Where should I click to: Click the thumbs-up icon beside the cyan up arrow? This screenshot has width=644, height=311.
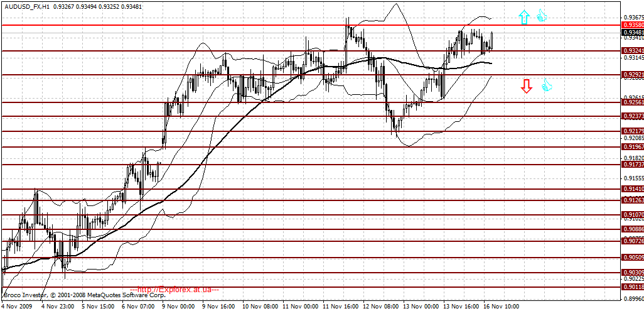[x=542, y=16]
